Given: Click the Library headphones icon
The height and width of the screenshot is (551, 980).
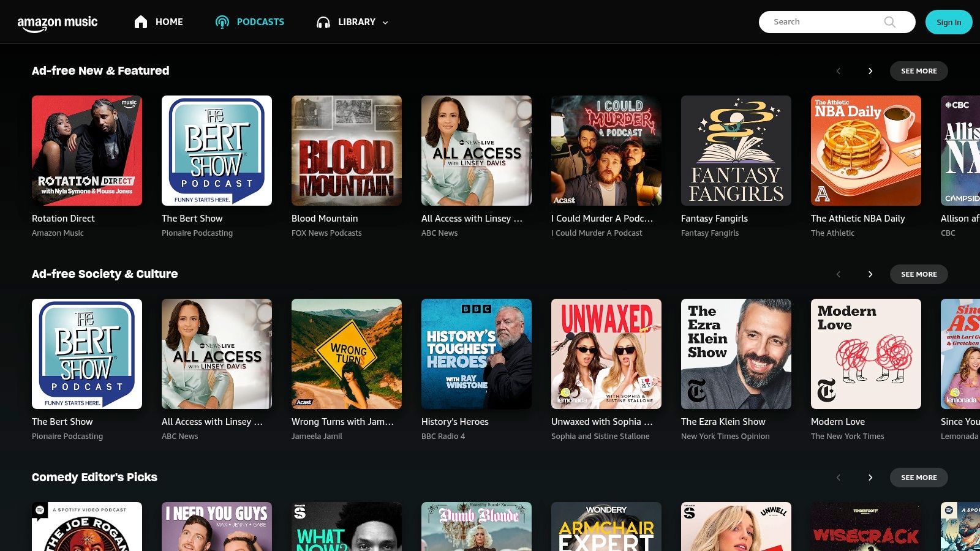Looking at the screenshot, I should click(x=323, y=22).
